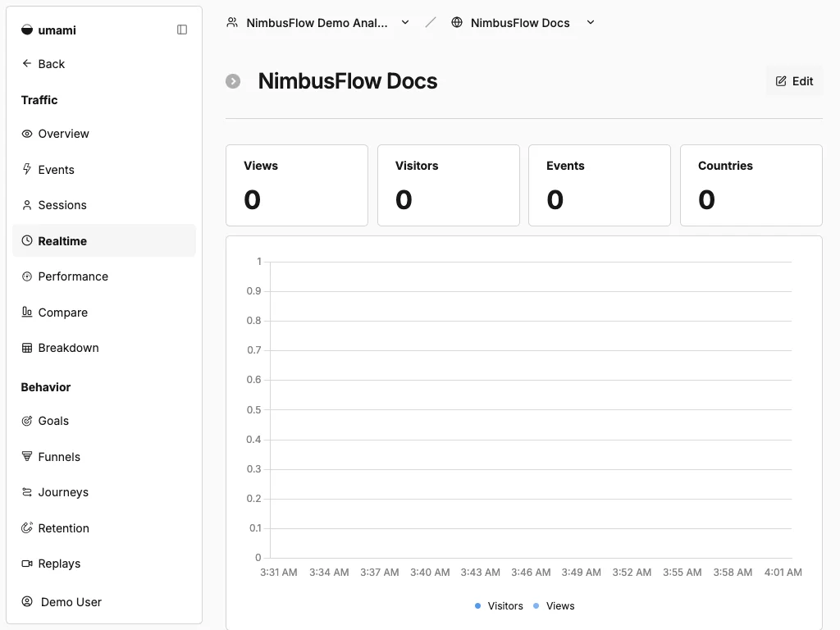Image resolution: width=840 pixels, height=630 pixels.
Task: Click the Views metric card
Action: 297,185
